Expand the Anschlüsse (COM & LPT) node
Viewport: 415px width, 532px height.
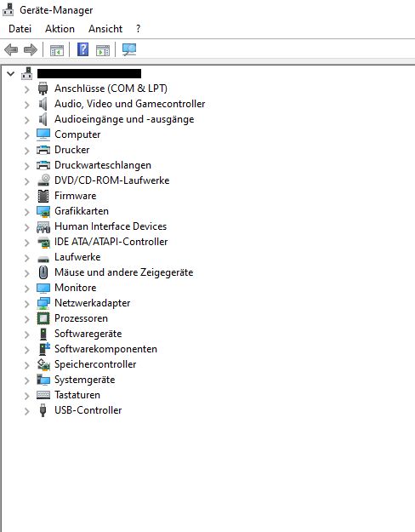point(26,89)
